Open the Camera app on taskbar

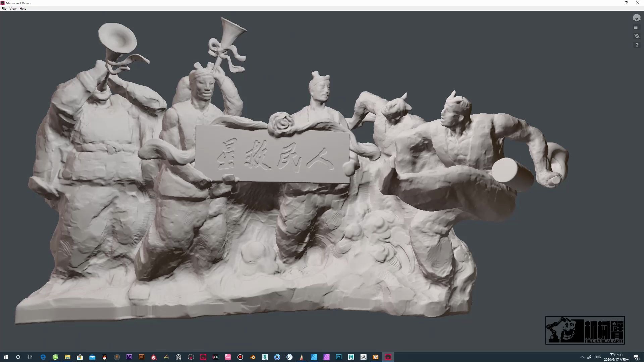376,357
